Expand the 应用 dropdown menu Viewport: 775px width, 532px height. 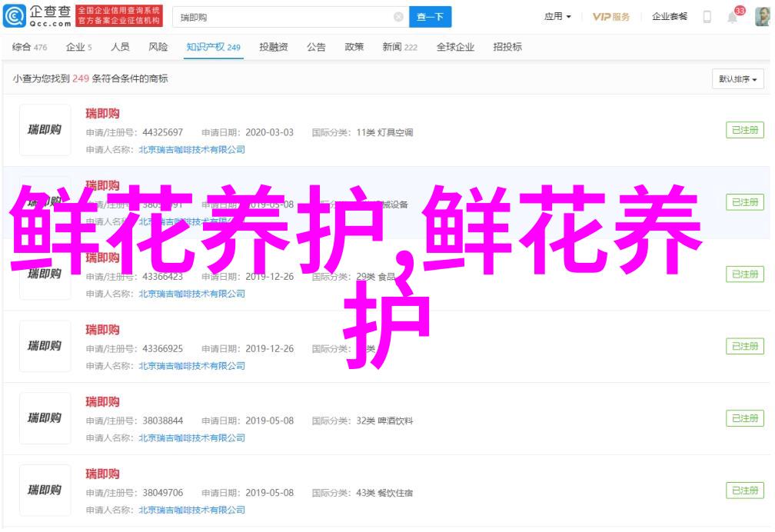pyautogui.click(x=557, y=17)
